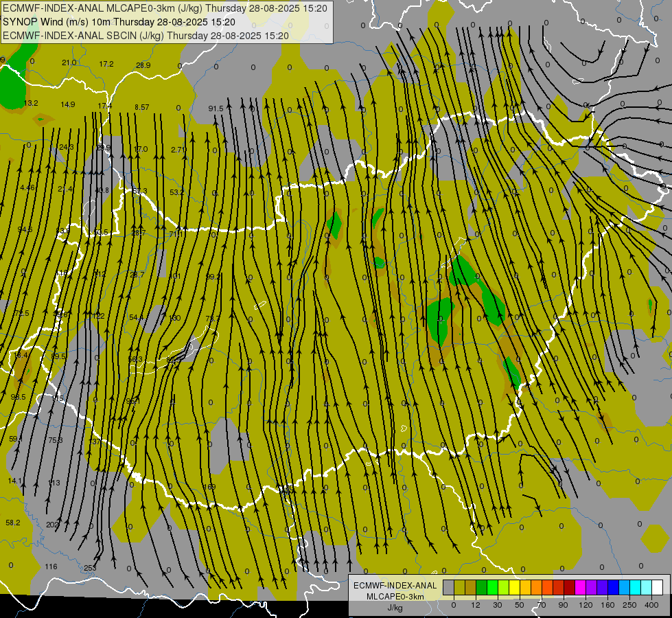Click the white swatch ending the legend

point(658,587)
